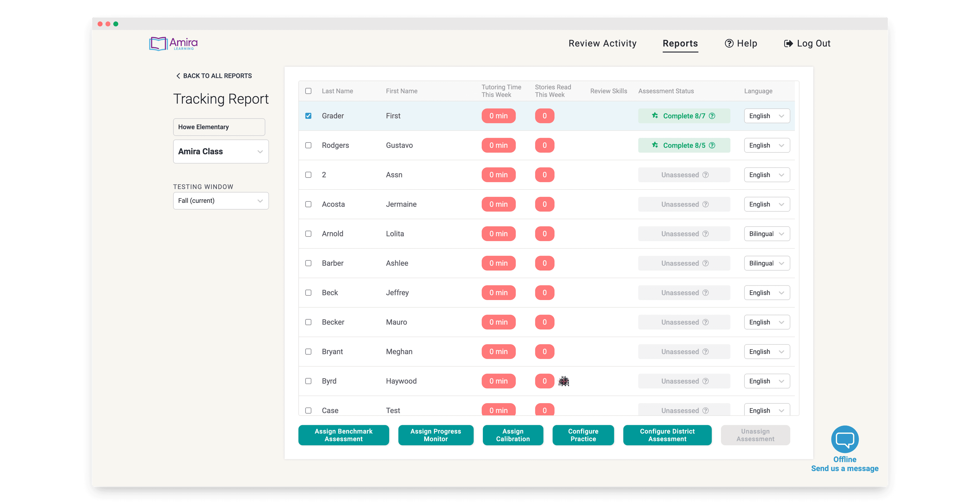Click Send us a message link
This screenshot has height=504, width=980.
[844, 469]
